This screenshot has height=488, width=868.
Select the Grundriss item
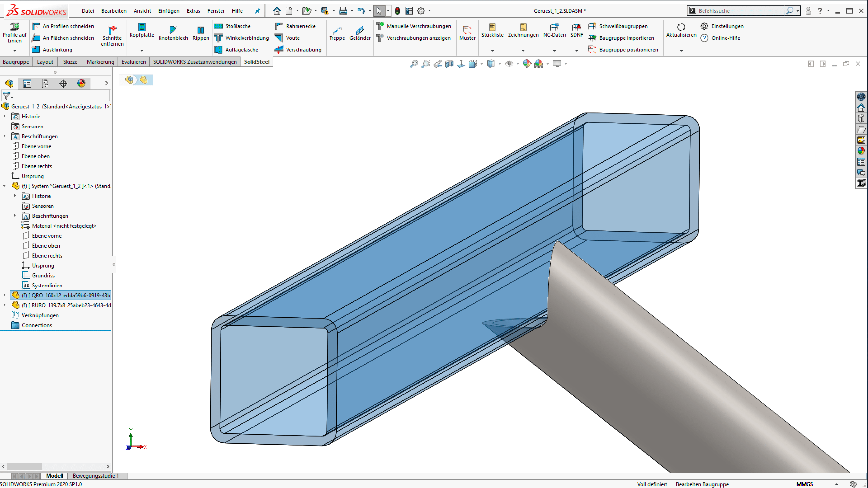43,275
